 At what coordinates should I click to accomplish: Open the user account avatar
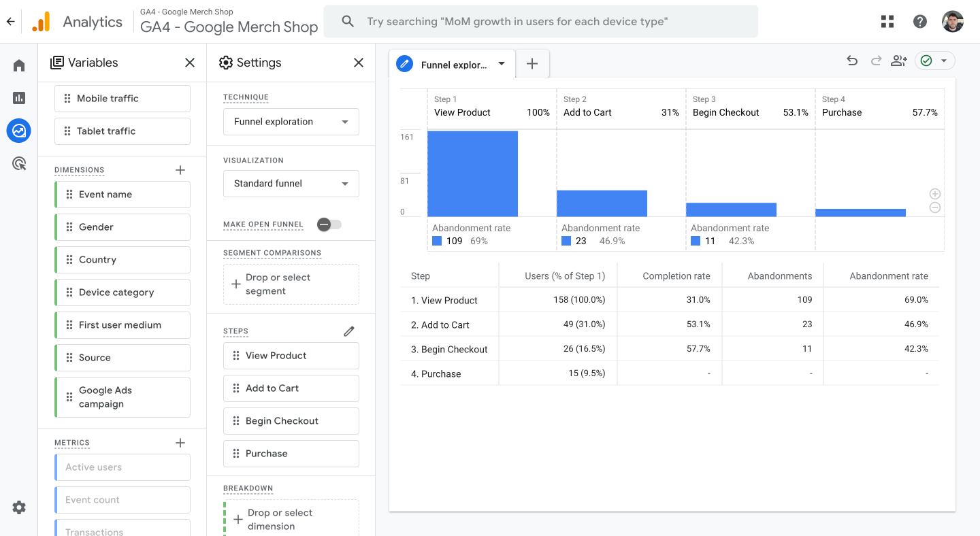coord(953,22)
